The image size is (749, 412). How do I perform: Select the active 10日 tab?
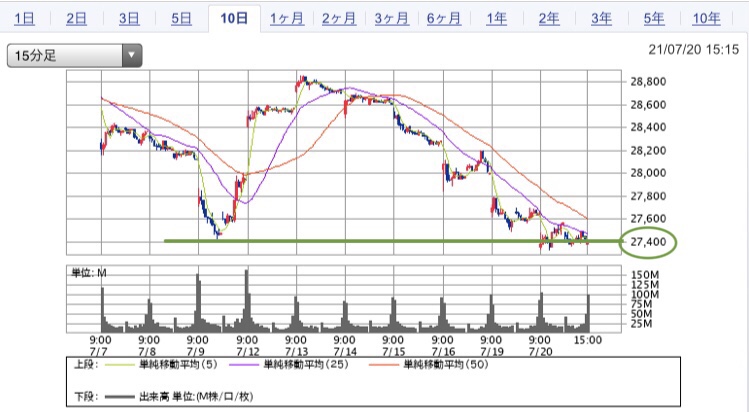(x=234, y=18)
